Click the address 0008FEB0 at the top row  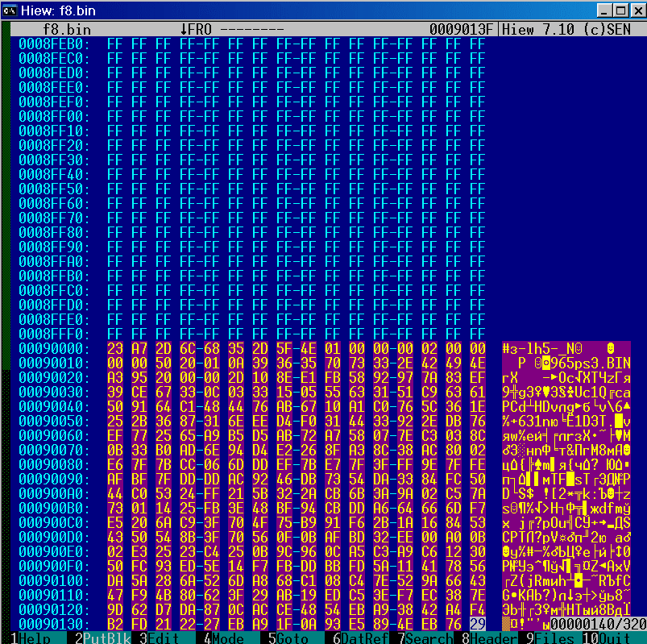(53, 44)
